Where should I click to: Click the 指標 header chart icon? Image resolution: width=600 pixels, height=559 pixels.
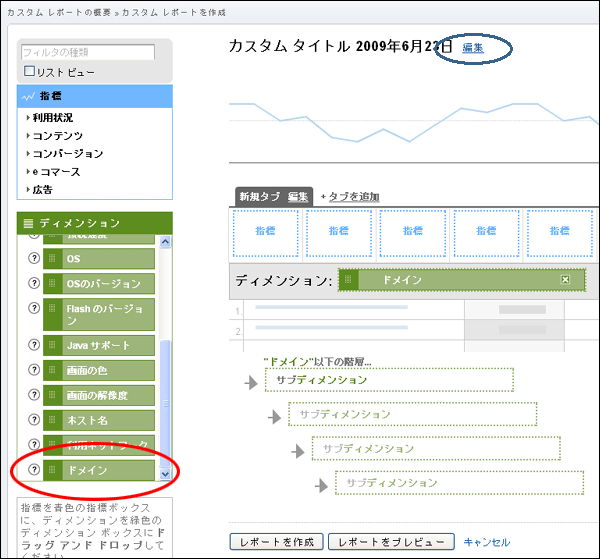[x=28, y=96]
